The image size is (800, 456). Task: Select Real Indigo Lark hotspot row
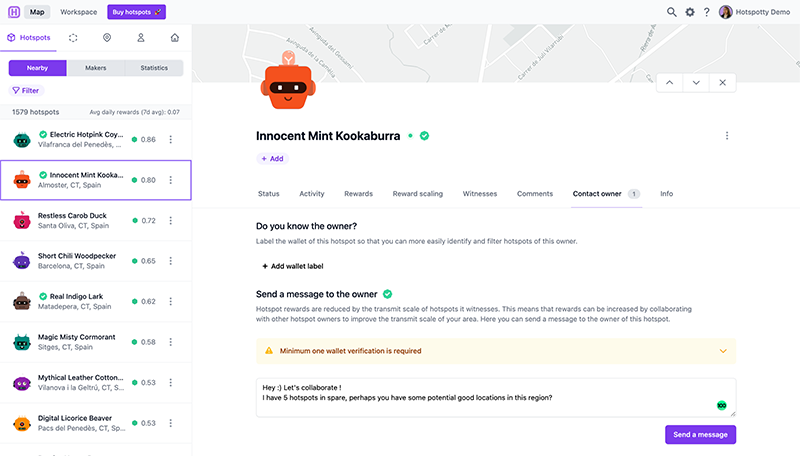coord(96,301)
